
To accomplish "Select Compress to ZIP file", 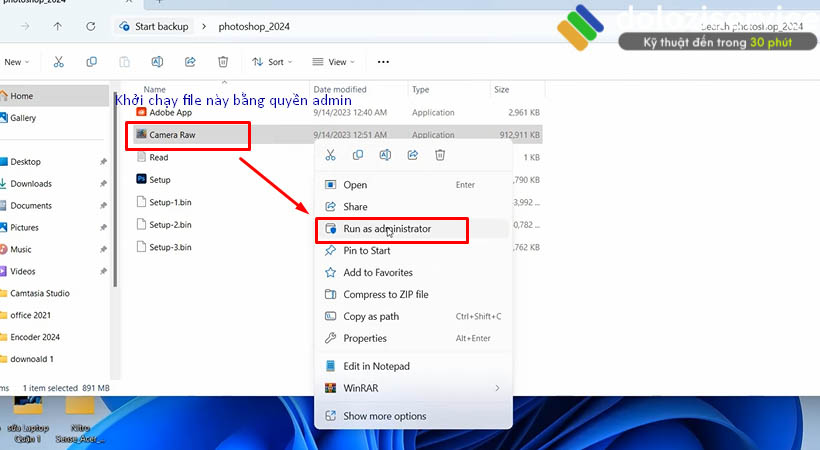I will (385, 295).
